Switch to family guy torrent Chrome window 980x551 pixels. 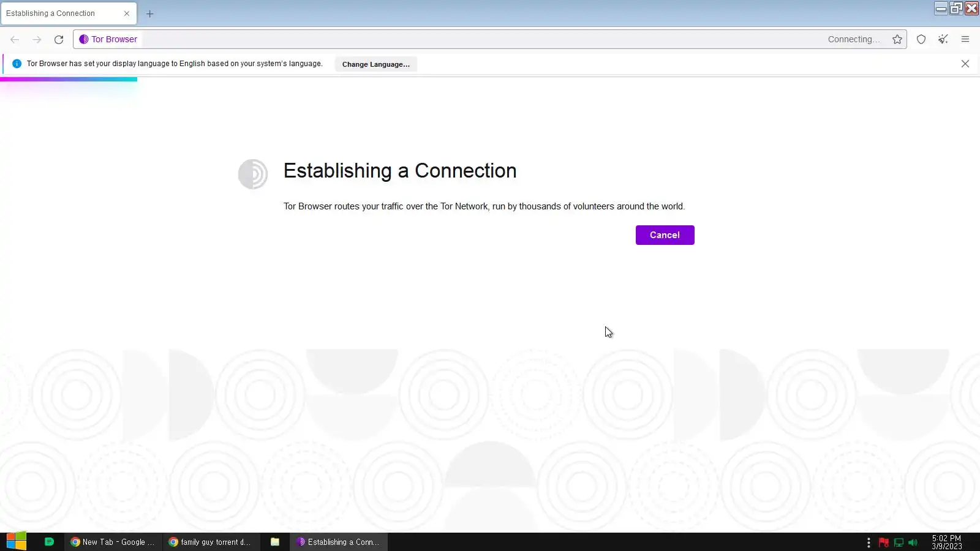coord(211,542)
